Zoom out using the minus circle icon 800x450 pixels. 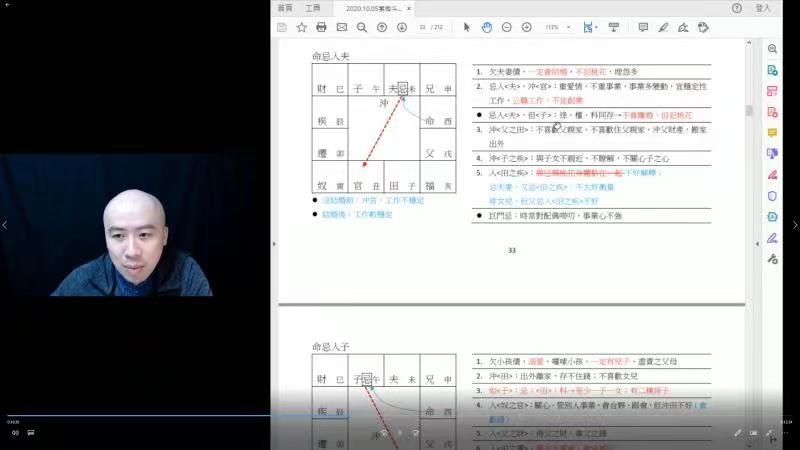pos(507,28)
